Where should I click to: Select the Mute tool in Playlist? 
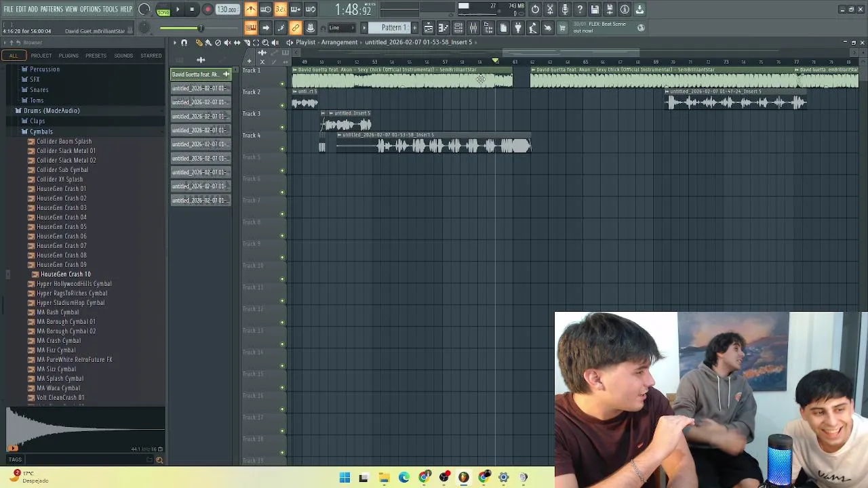[227, 42]
